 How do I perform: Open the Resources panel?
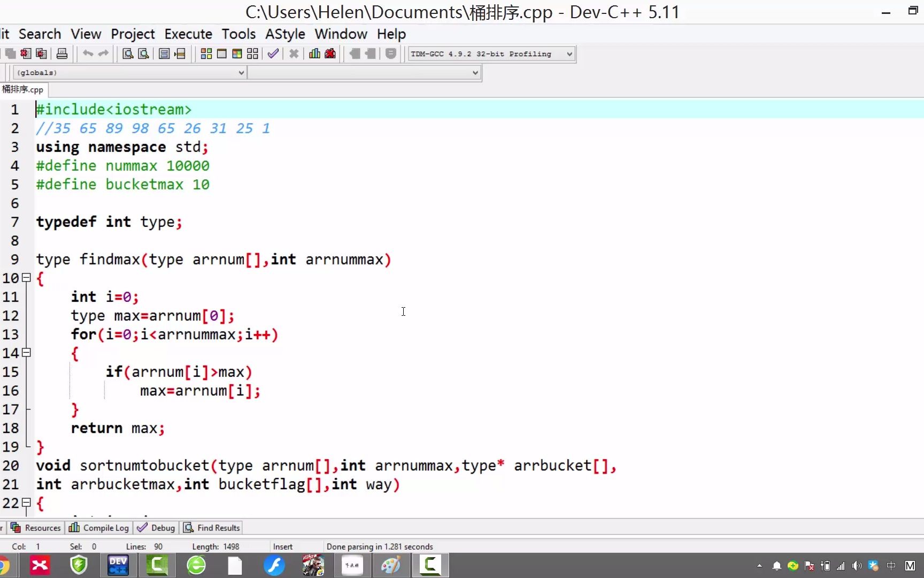[x=35, y=527]
